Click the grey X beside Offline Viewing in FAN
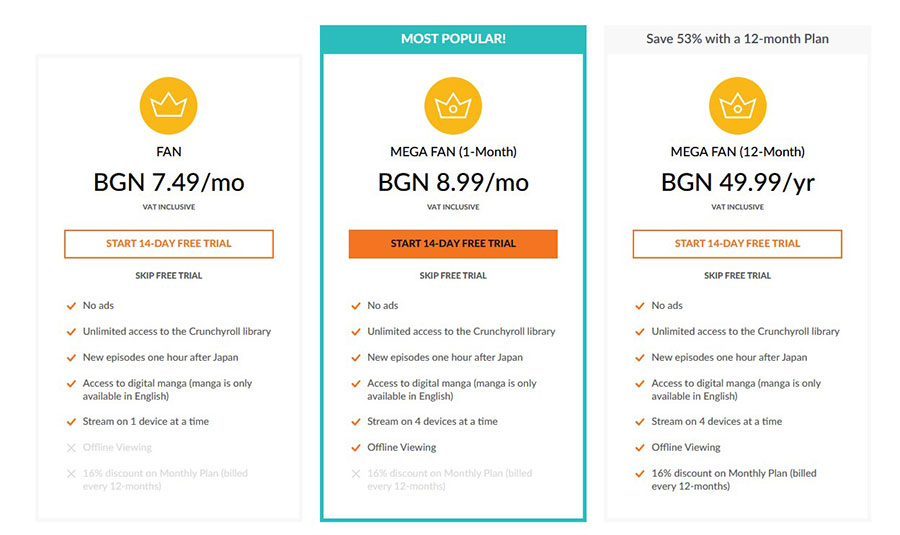The image size is (900, 535). coord(71,448)
